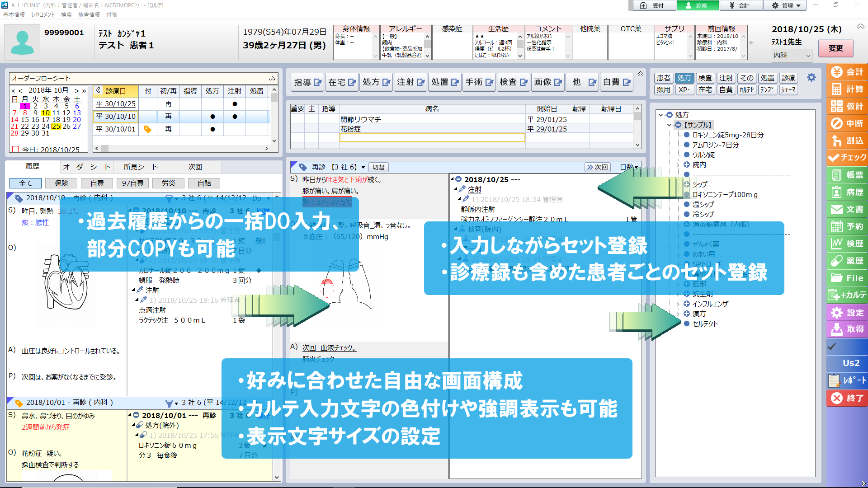Toggle the 労災 history filter

(x=169, y=183)
